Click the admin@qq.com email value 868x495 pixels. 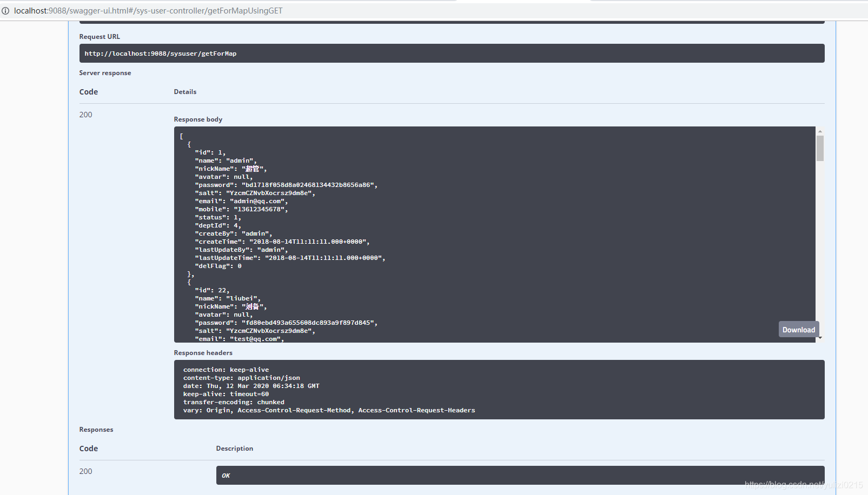coord(257,201)
